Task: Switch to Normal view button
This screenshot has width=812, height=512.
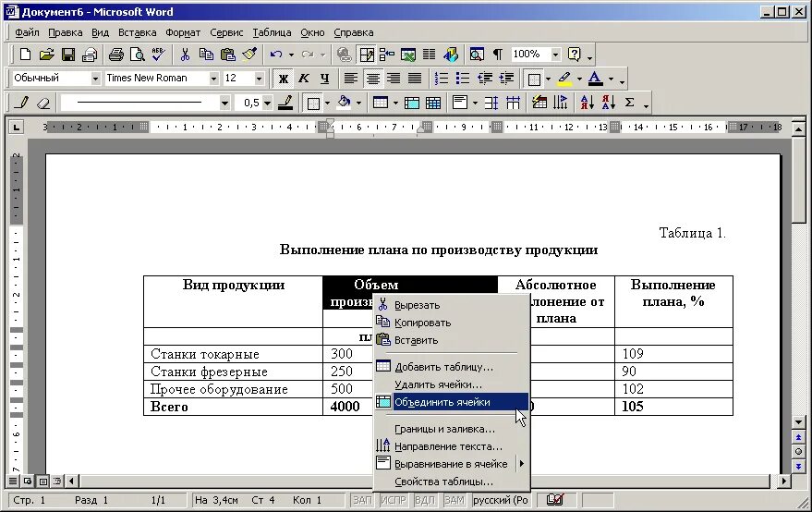Action: pos(14,482)
